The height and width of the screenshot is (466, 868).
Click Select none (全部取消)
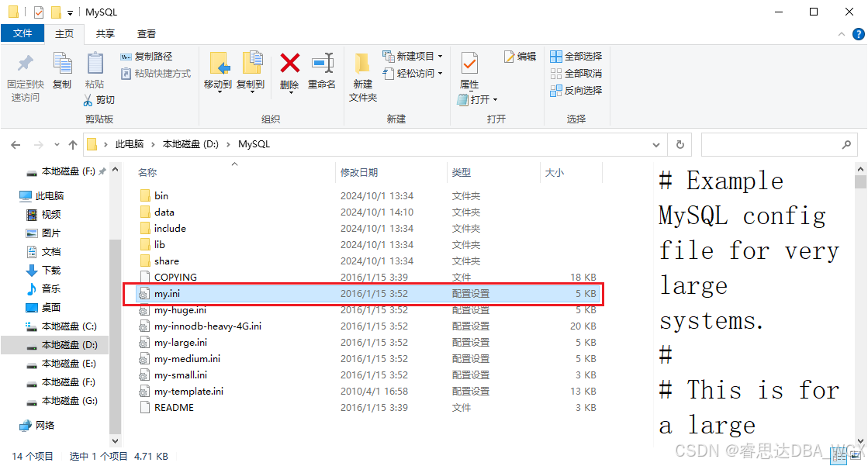tap(576, 73)
